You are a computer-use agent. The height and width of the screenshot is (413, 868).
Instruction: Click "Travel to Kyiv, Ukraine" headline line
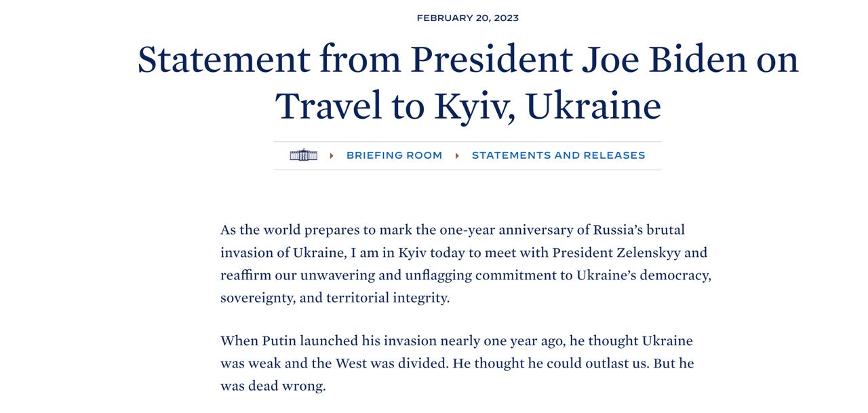pos(468,106)
